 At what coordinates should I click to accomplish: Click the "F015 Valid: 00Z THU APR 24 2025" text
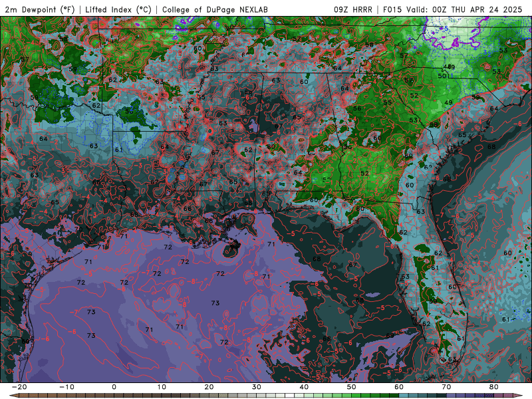[452, 10]
